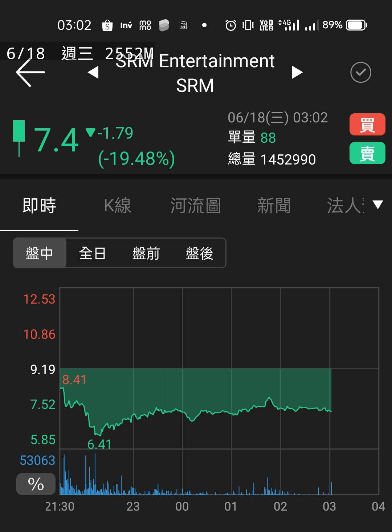
Task: Tap the status bar clock 03:02
Action: (x=74, y=25)
